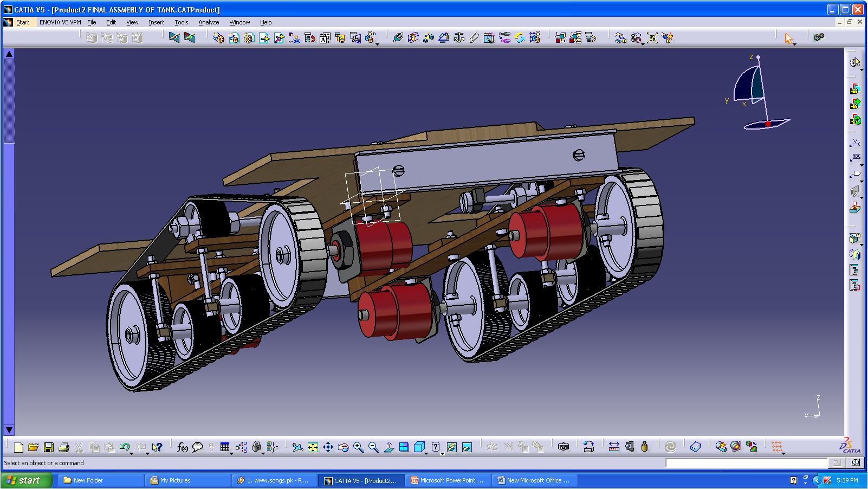Toggle the padlock icon in bottom toolbar
Viewport: 868px width, 489px height.
(x=257, y=447)
